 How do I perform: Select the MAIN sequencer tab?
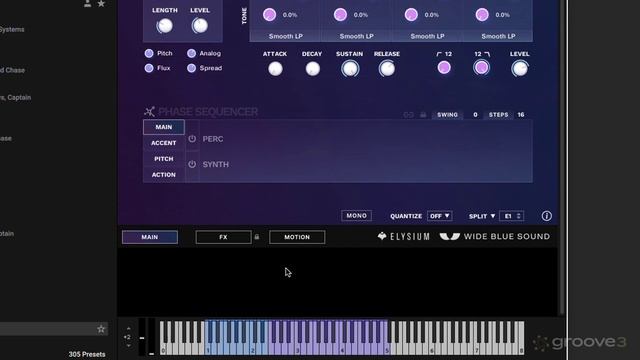pos(164,127)
